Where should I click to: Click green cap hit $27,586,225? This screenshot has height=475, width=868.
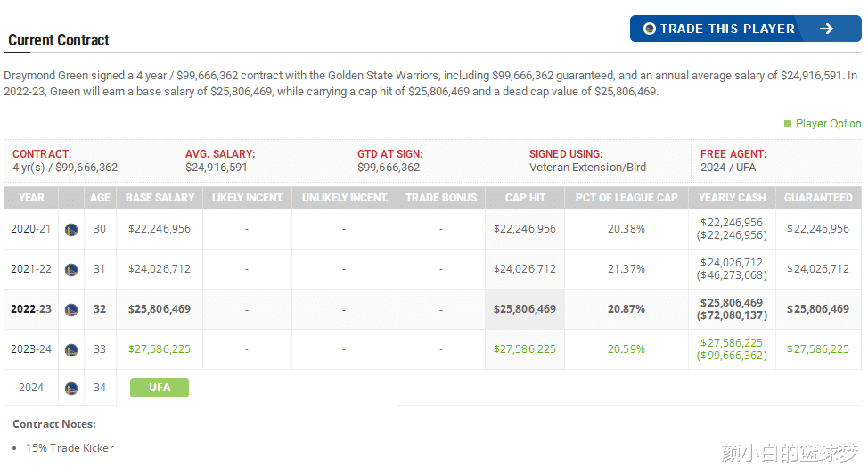525,349
